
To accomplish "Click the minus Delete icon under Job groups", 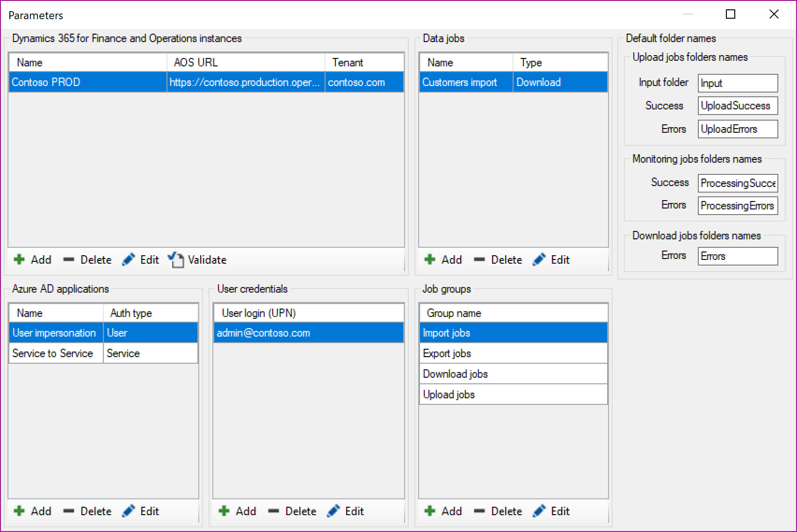I will [479, 511].
